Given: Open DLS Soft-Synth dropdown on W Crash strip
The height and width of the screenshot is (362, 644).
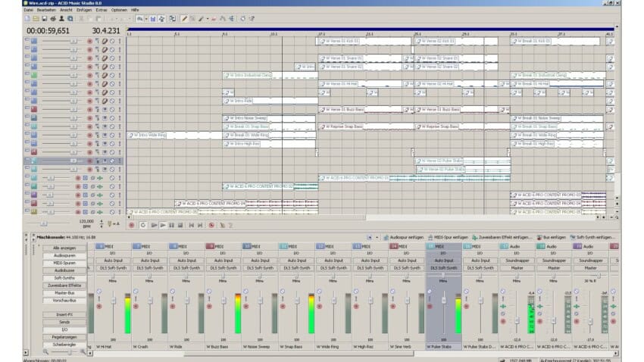Looking at the screenshot, I should [150, 267].
